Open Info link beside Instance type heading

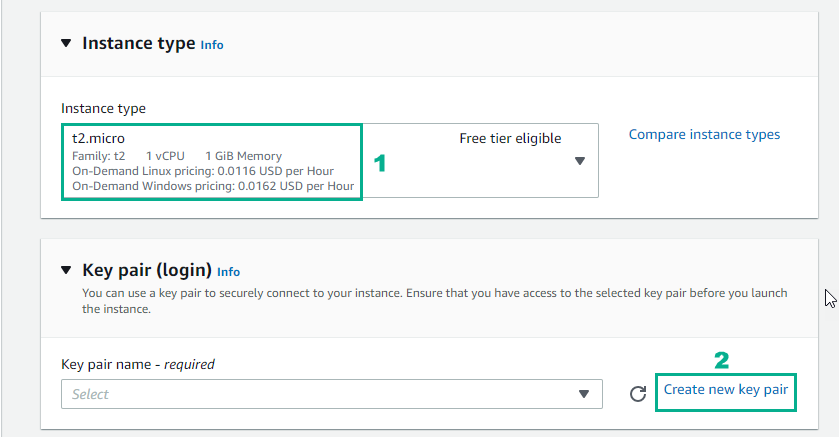212,45
